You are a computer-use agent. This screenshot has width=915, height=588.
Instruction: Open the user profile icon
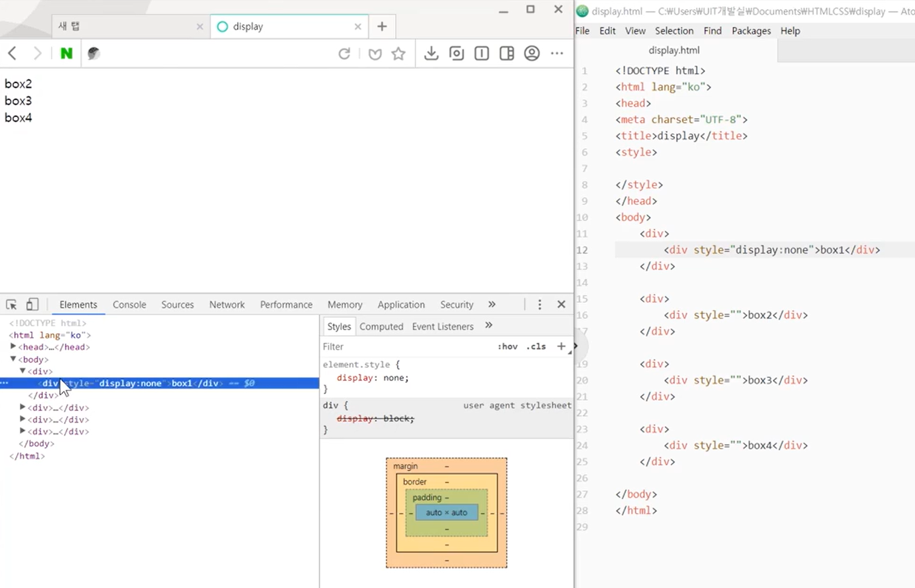(x=532, y=54)
